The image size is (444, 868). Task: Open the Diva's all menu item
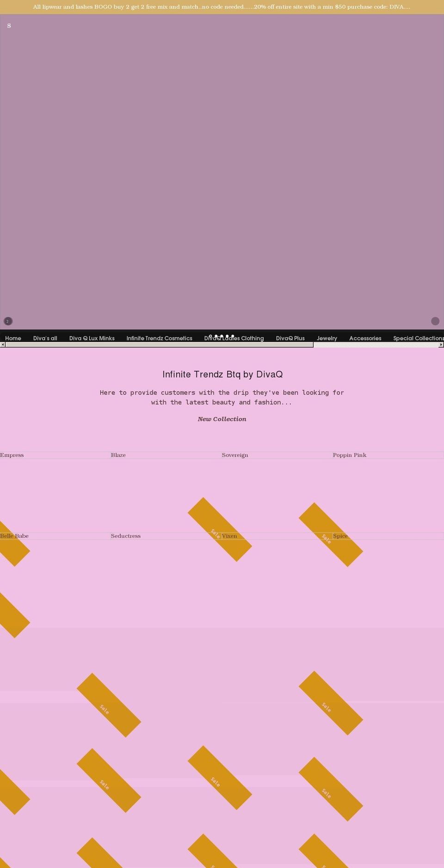(x=45, y=338)
